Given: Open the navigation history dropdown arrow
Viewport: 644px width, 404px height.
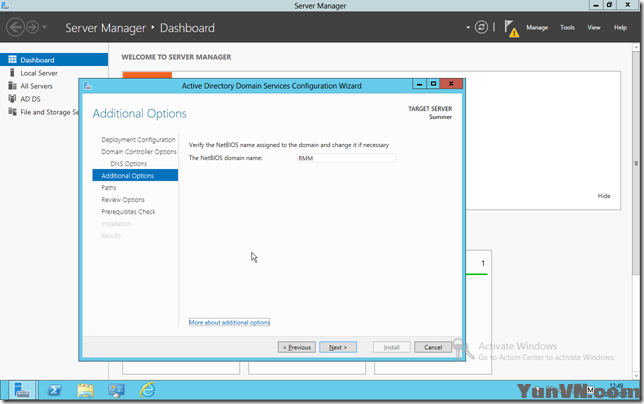Looking at the screenshot, I should (44, 27).
